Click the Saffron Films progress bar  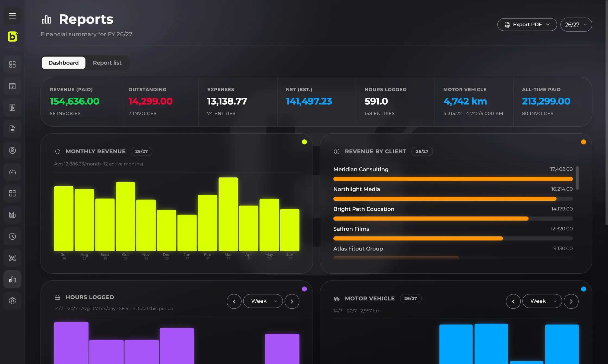point(453,238)
